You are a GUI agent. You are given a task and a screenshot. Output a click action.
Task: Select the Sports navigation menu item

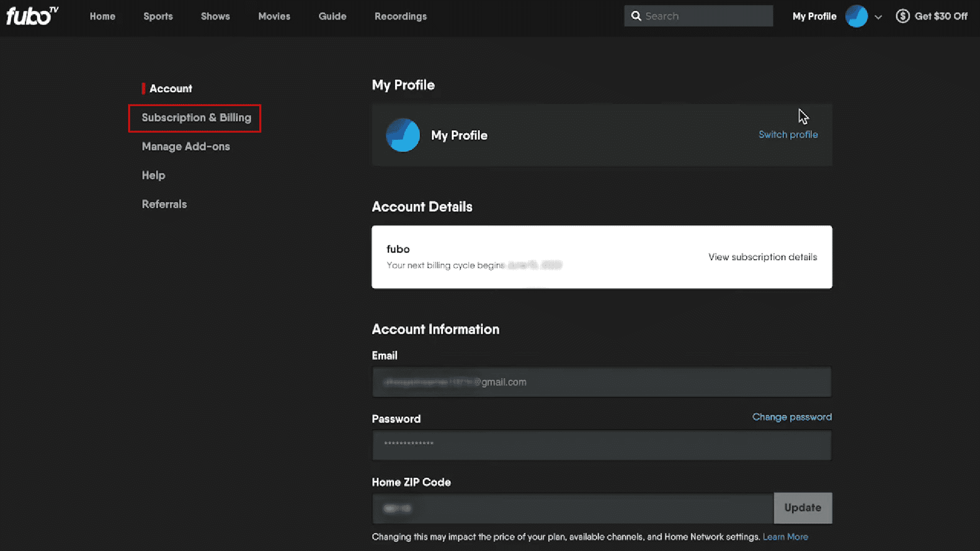click(158, 16)
